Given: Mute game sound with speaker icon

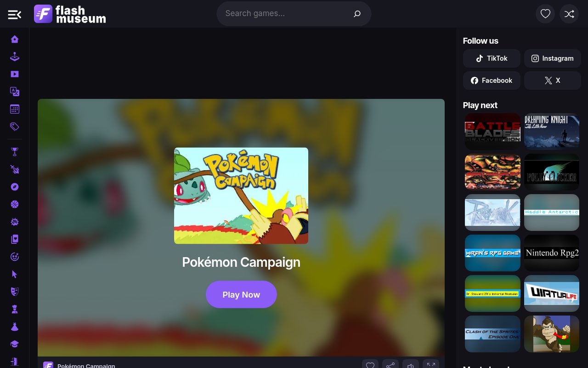Looking at the screenshot, I should point(411,365).
